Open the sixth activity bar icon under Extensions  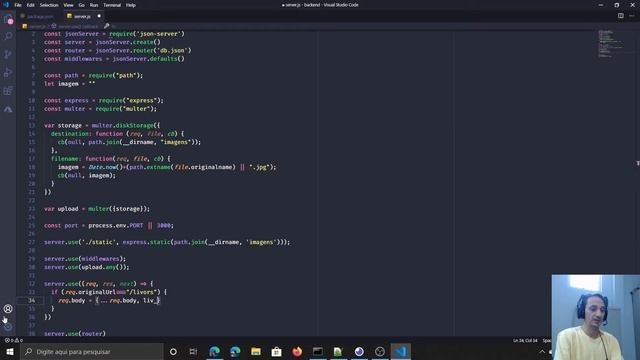tap(8, 109)
